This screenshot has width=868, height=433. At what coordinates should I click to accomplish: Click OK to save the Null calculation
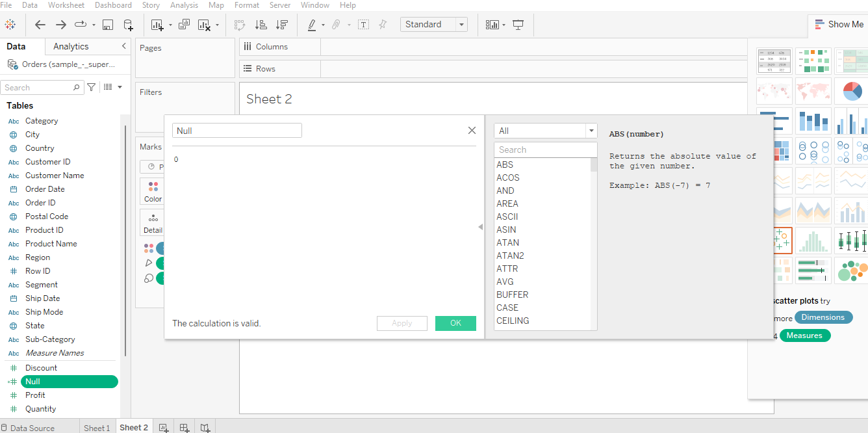455,323
